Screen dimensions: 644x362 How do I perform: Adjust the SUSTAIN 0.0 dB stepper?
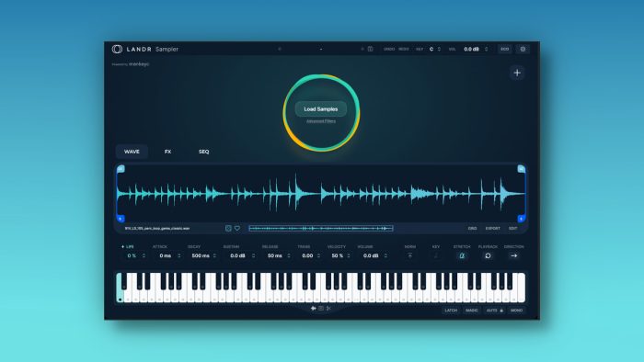[253, 255]
